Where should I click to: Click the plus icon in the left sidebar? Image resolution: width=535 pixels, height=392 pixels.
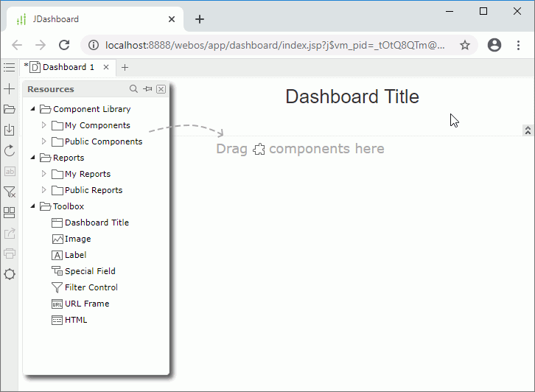click(10, 89)
